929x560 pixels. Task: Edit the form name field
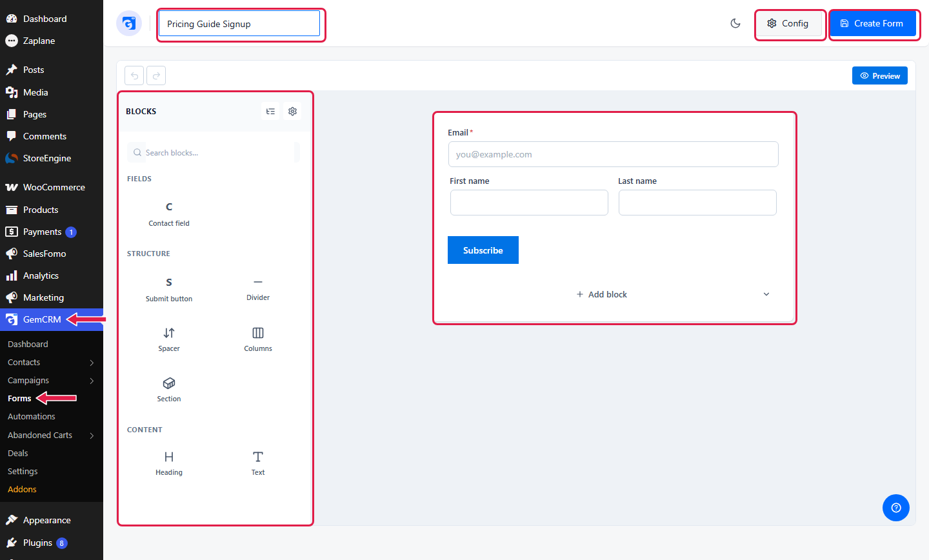click(x=239, y=24)
